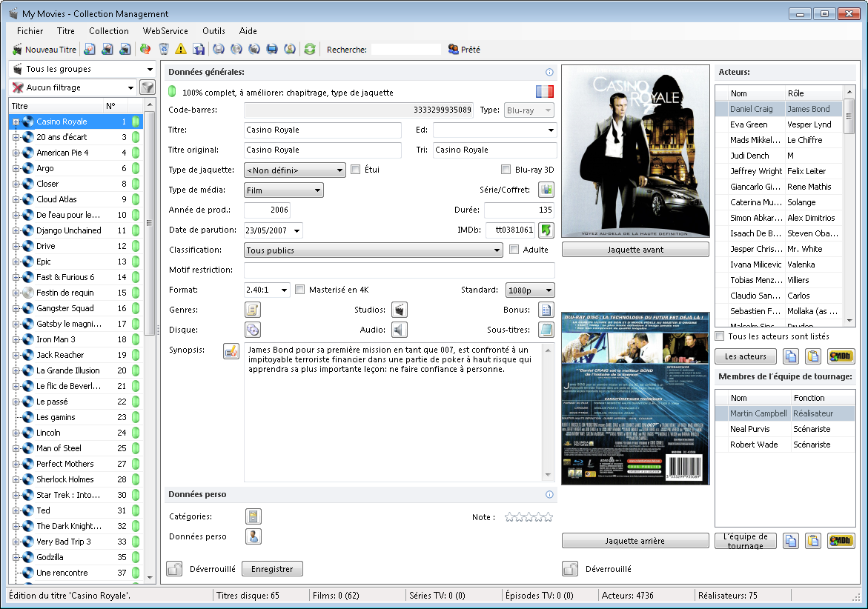The height and width of the screenshot is (609, 868).
Task: Set the Note star rating
Action: (x=529, y=516)
